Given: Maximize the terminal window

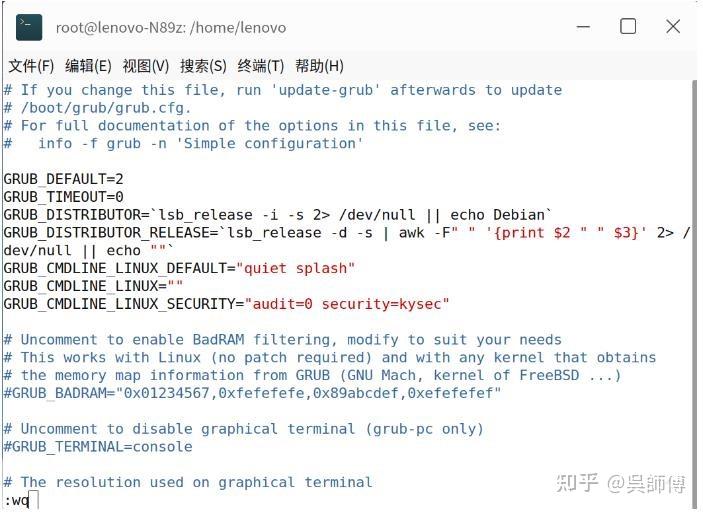Looking at the screenshot, I should click(x=628, y=26).
